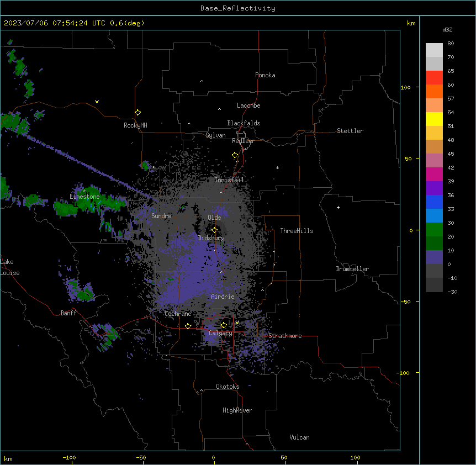This screenshot has width=476, height=465.
Task: Select the slate-purple 0-10 dBZ legend swatch
Action: tap(434, 257)
